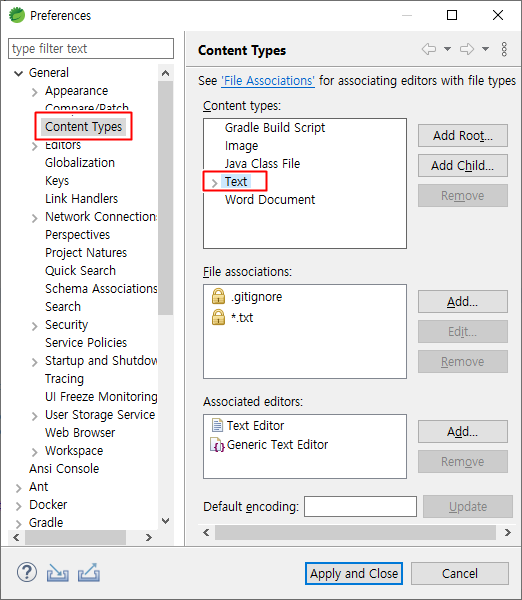Click the tree's vertical scrollbar thumb
Screen dimensions: 522x600
[x=165, y=197]
